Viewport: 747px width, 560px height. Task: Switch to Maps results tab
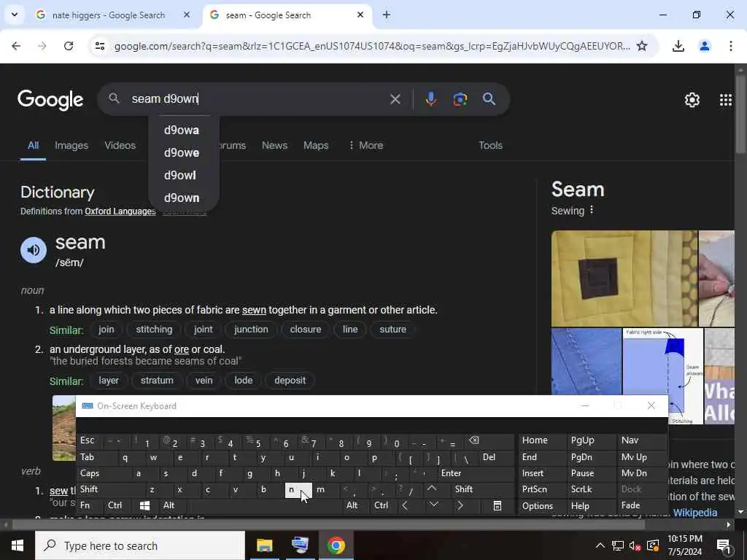click(x=316, y=145)
